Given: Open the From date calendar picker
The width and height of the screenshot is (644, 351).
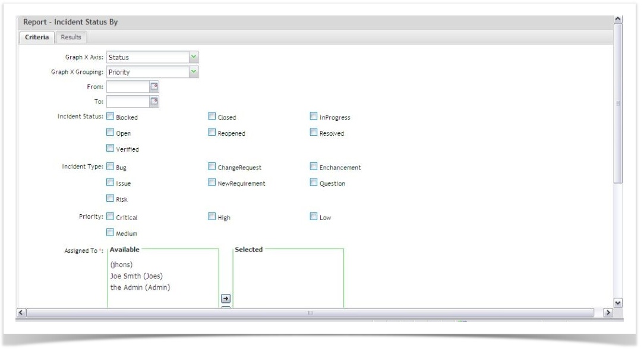Looking at the screenshot, I should (153, 87).
